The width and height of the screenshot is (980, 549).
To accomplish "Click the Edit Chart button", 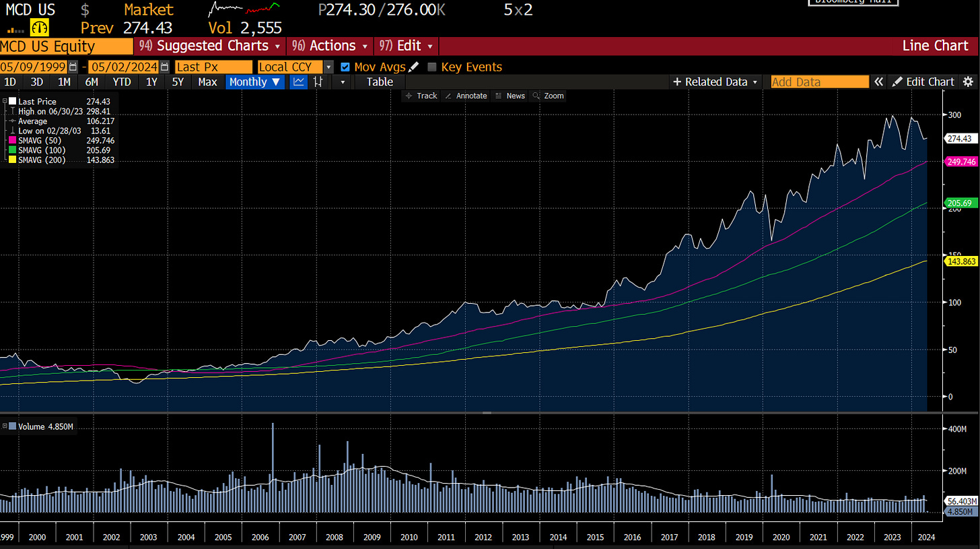I will (923, 82).
